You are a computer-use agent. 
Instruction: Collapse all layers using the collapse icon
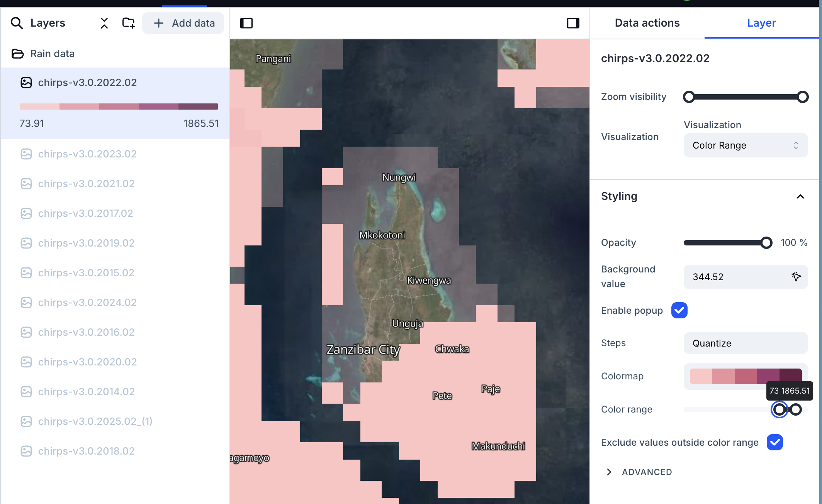pyautogui.click(x=104, y=23)
